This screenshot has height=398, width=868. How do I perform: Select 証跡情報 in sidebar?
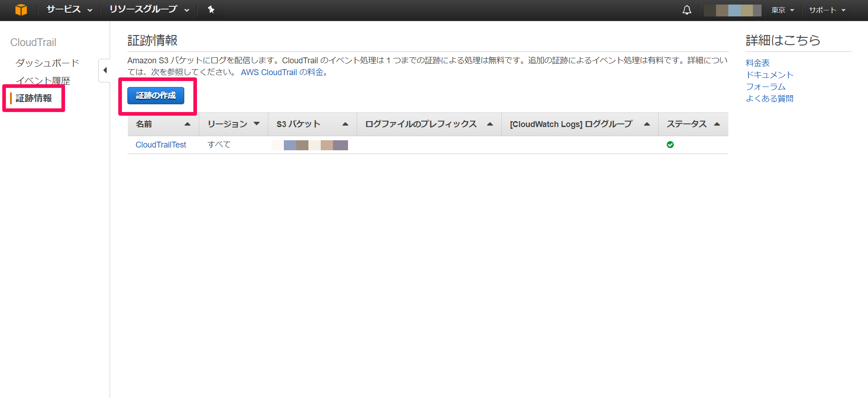click(34, 98)
